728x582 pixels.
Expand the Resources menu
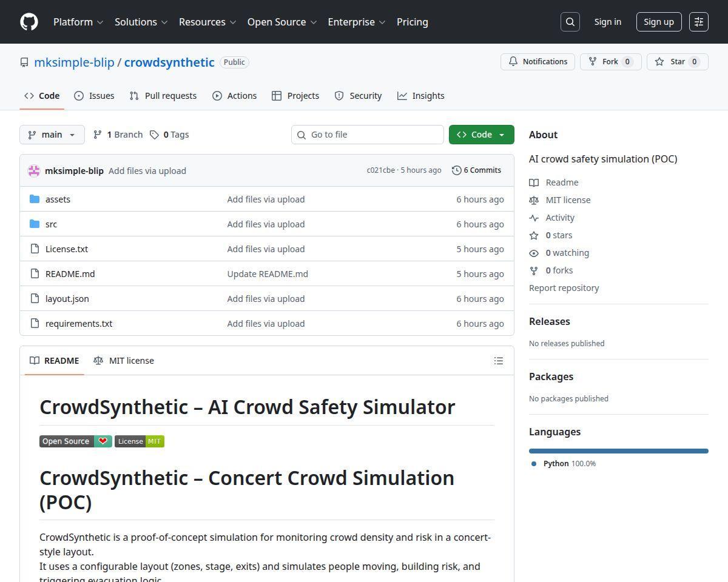coord(207,22)
